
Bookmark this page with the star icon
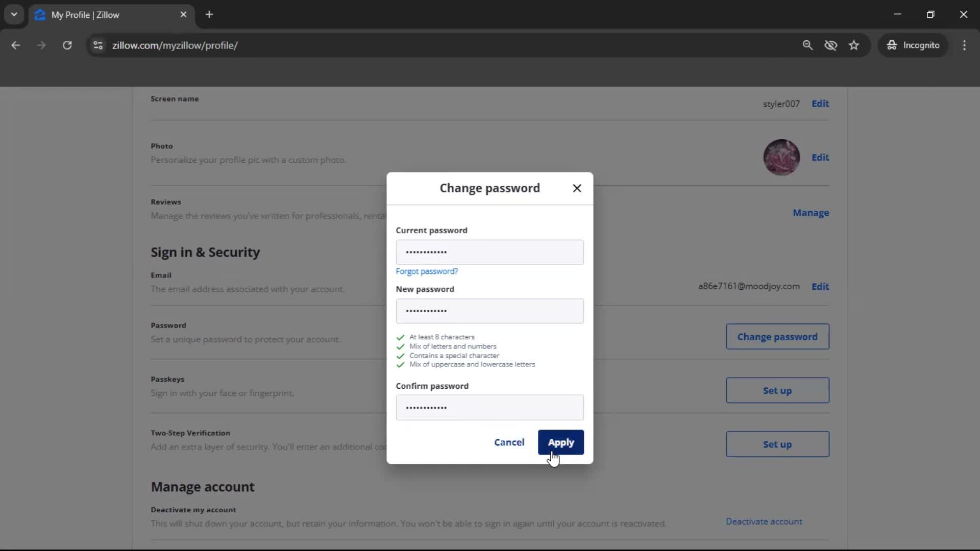point(854,45)
